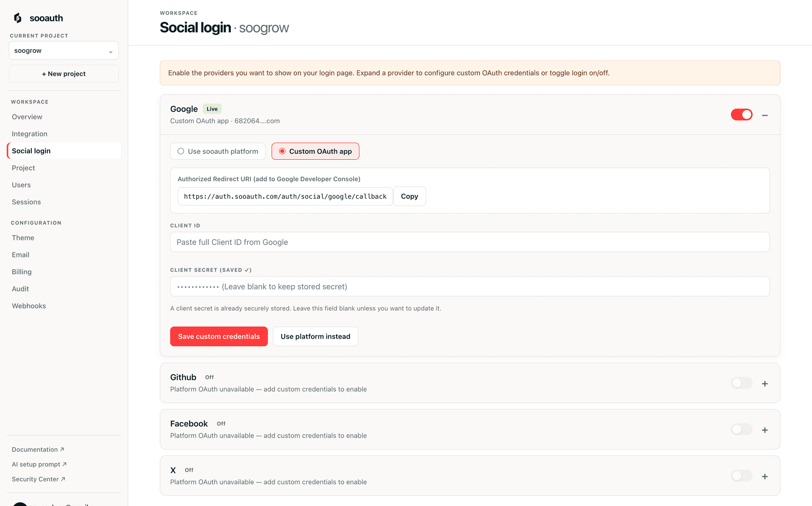Viewport: 812px width, 506px height.
Task: Toggle the X login switch
Action: [x=742, y=476]
